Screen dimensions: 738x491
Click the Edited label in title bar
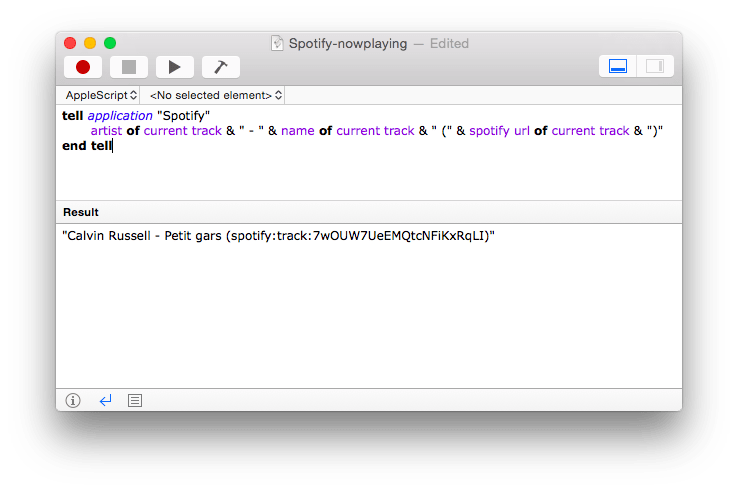tap(449, 43)
